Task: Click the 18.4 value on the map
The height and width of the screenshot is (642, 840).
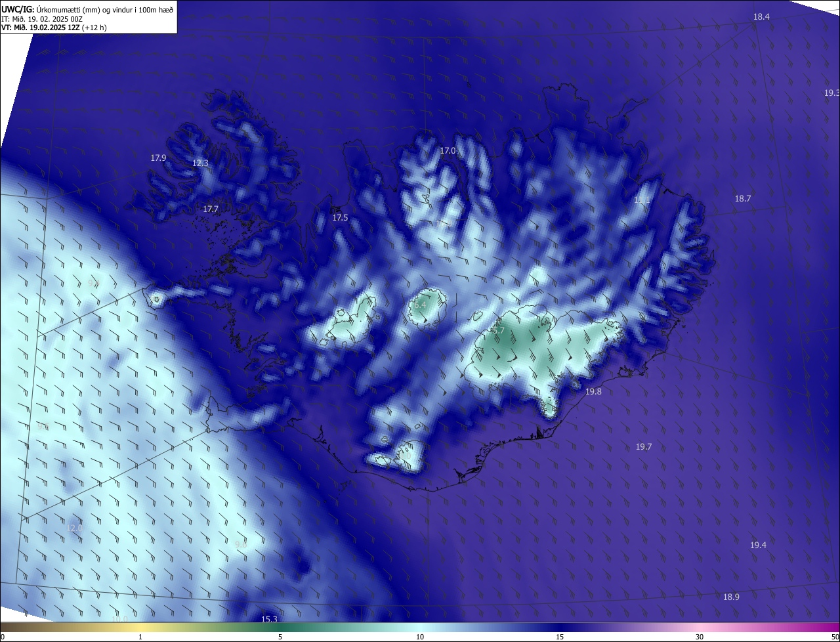Action: 761,17
